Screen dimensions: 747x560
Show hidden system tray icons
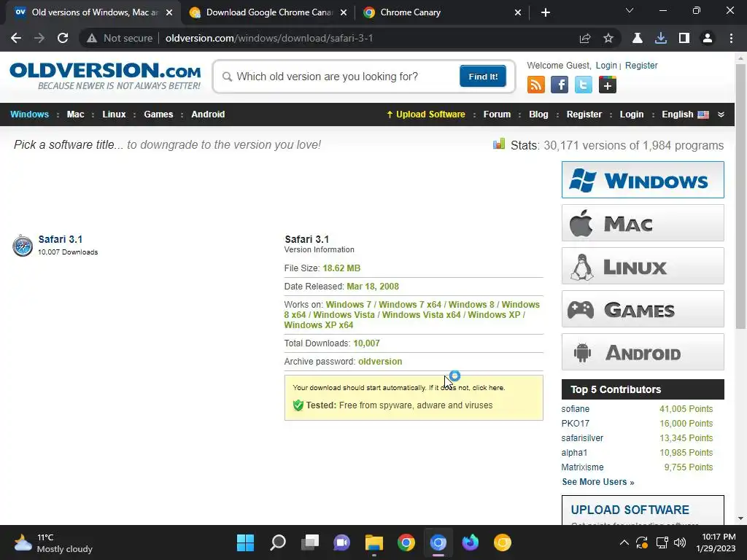(624, 542)
